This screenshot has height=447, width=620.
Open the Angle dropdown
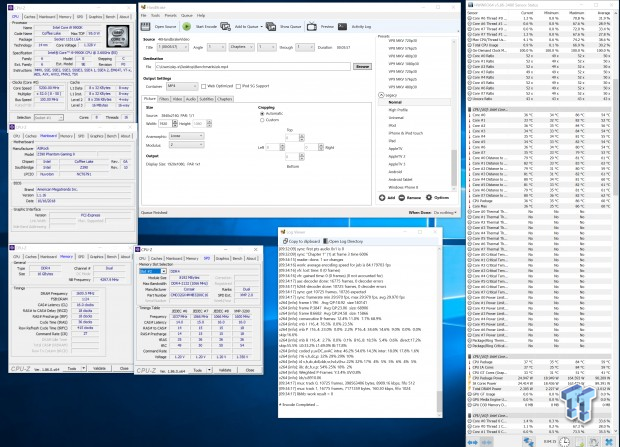click(216, 47)
